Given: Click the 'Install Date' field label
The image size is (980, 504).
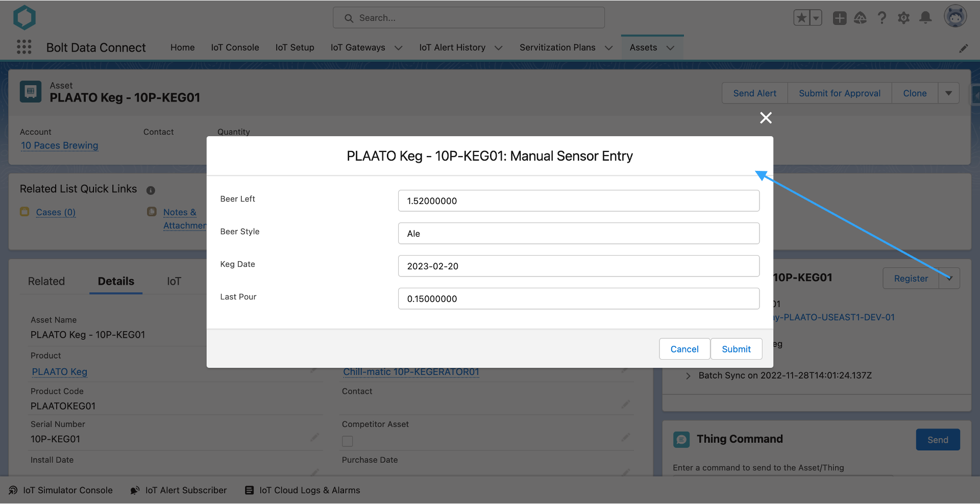Looking at the screenshot, I should click(52, 460).
